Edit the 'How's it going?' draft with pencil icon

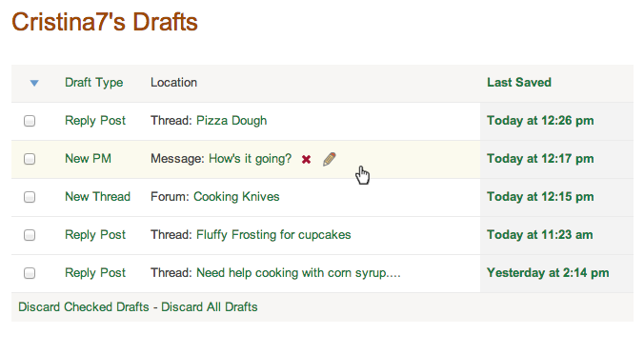330,159
